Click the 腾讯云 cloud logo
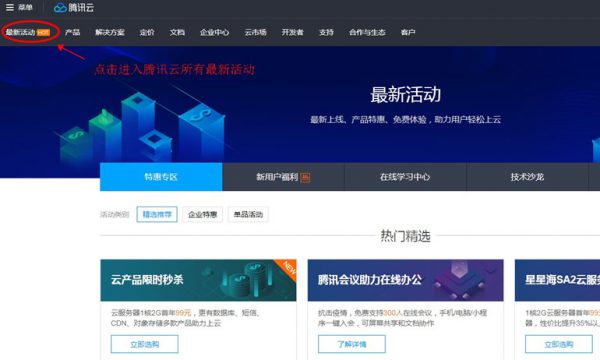Image resolution: width=600 pixels, height=360 pixels. [x=73, y=7]
